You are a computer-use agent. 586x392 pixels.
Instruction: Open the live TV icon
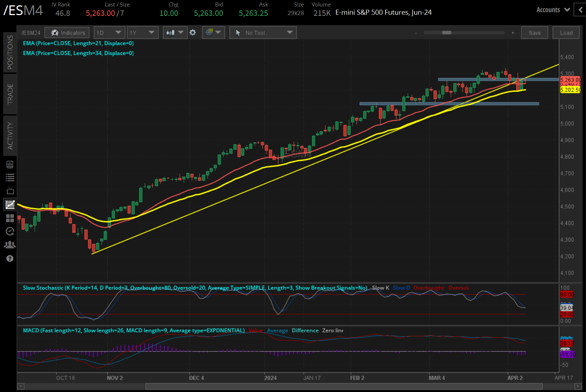(10, 191)
